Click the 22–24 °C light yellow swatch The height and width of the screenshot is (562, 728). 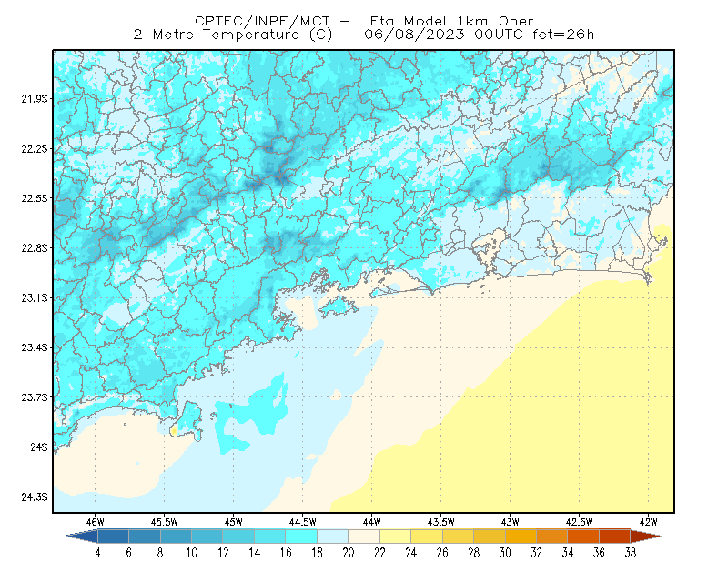pyautogui.click(x=395, y=537)
